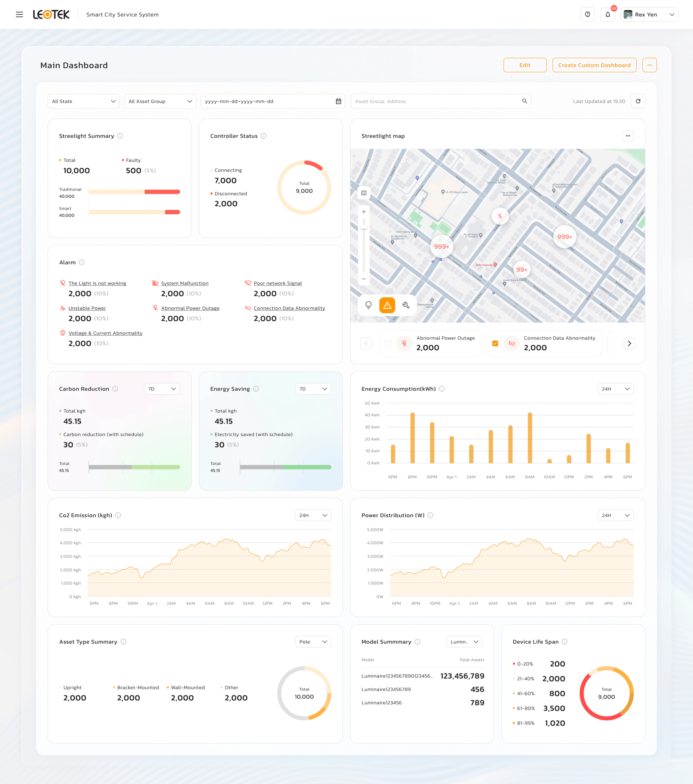Open Streetlight map more options menu
The image size is (693, 784).
point(628,136)
